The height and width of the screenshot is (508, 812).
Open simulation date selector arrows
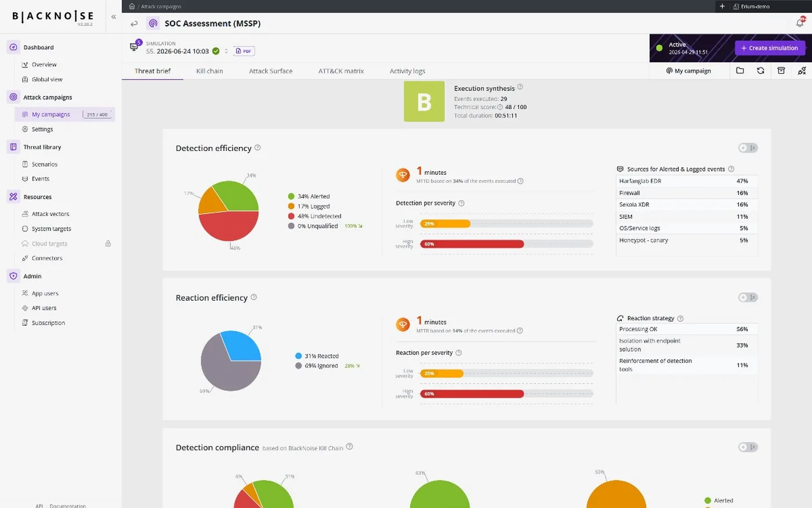coord(226,51)
